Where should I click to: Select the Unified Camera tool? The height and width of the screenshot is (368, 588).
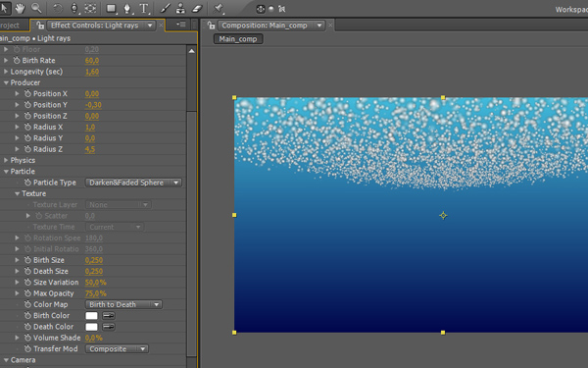pos(73,9)
